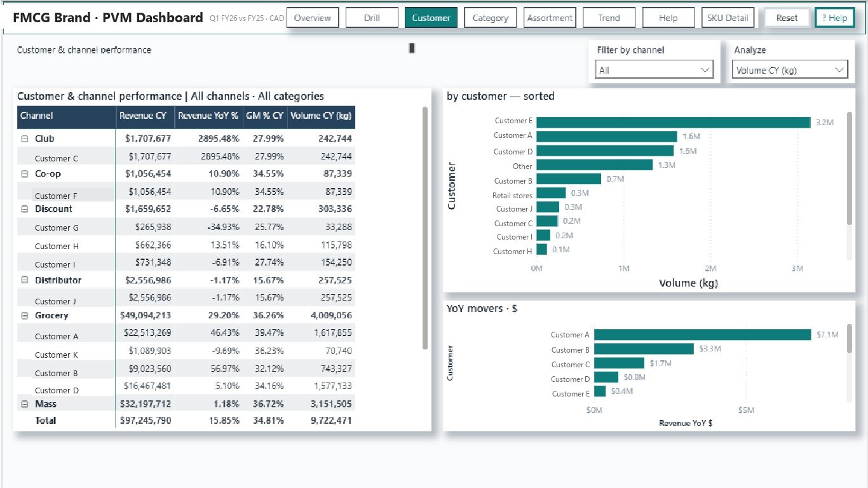Image resolution: width=868 pixels, height=488 pixels.
Task: Click the by customer — sorted title
Action: click(501, 97)
